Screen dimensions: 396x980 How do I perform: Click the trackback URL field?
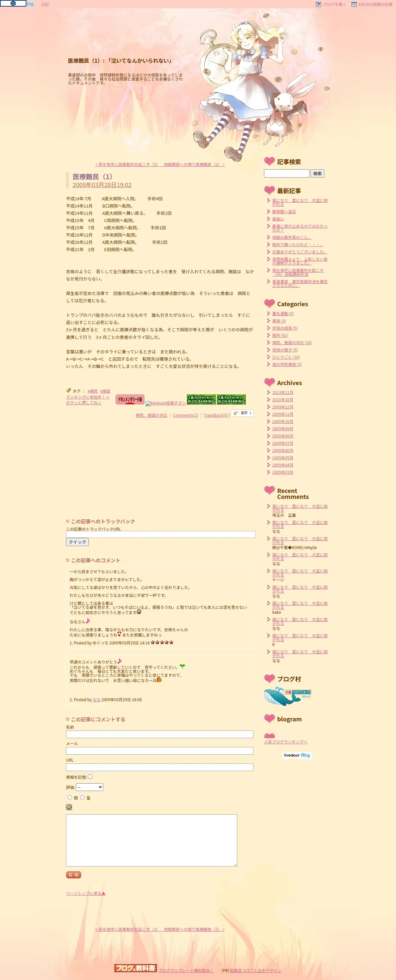click(x=160, y=534)
